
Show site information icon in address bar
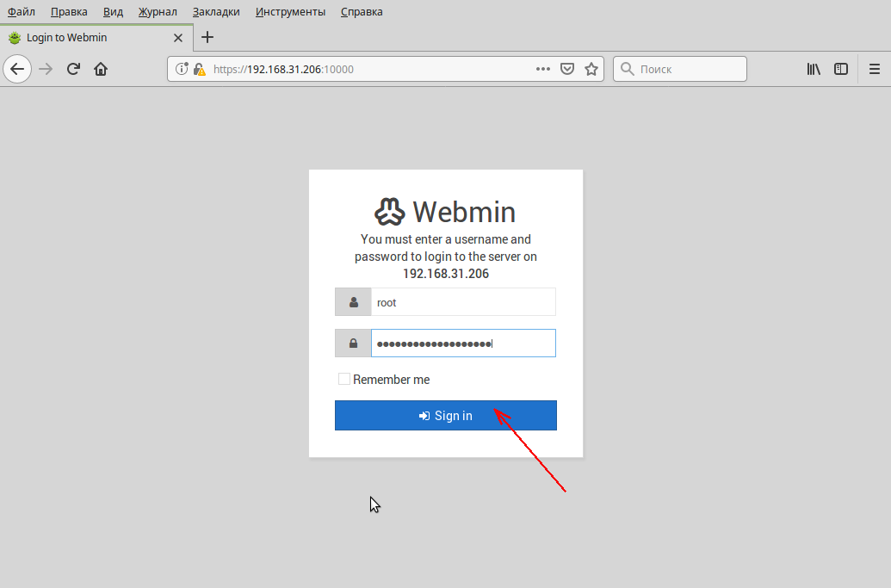coord(182,70)
